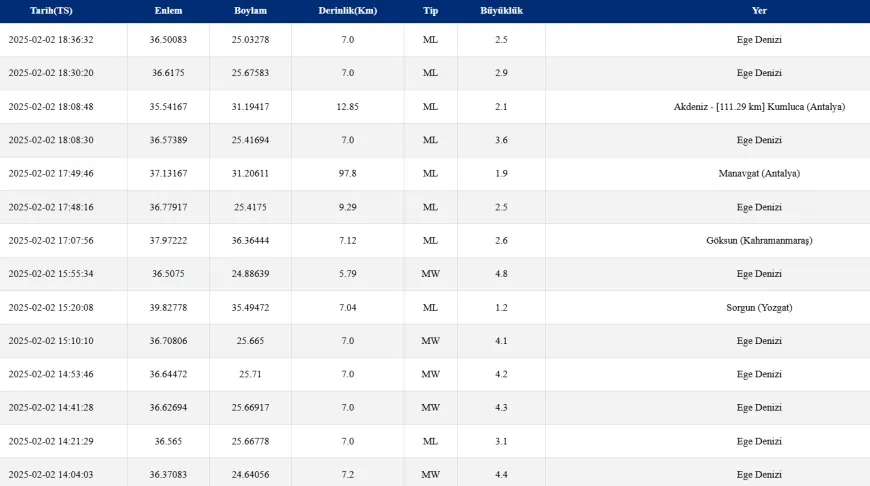The image size is (870, 486).
Task: Select the Göksun (Kahramanmaraş) location cell
Action: (x=759, y=240)
